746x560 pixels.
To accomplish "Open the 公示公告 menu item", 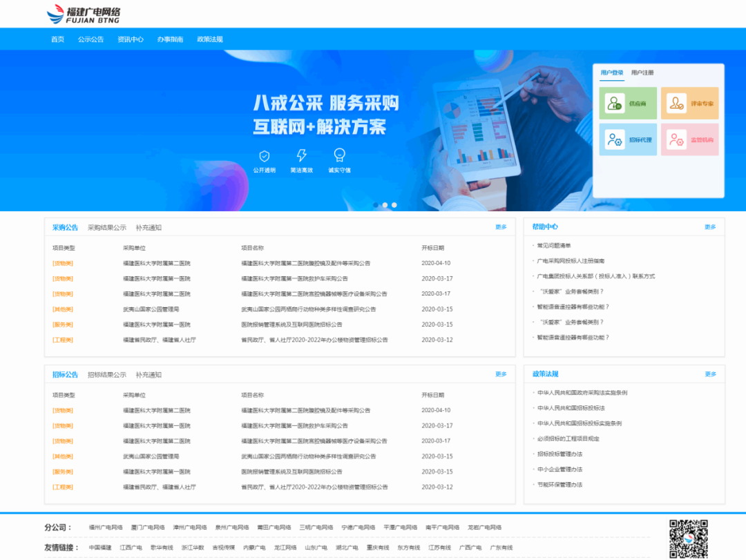I will point(90,39).
